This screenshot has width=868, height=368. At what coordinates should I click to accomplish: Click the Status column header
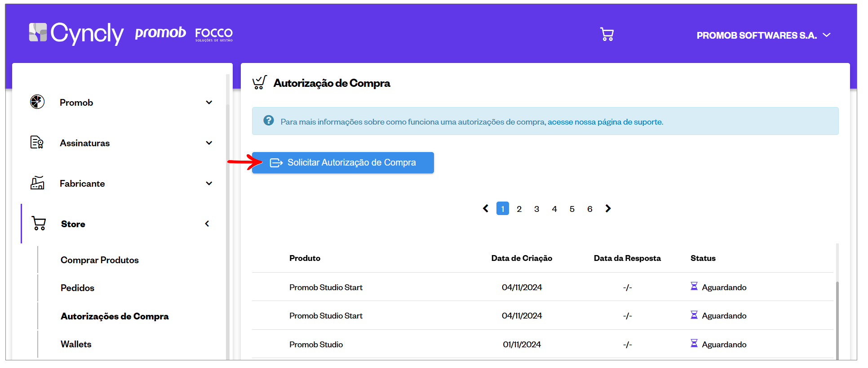pos(703,258)
